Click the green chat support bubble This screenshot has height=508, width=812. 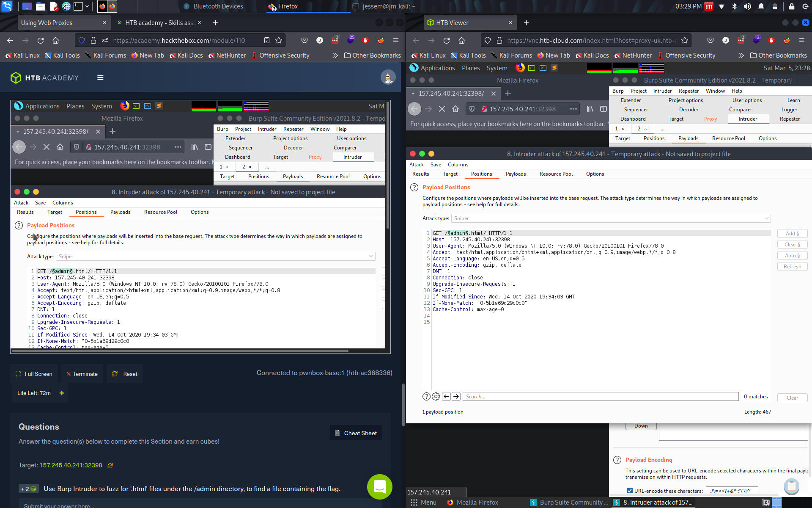pyautogui.click(x=379, y=487)
